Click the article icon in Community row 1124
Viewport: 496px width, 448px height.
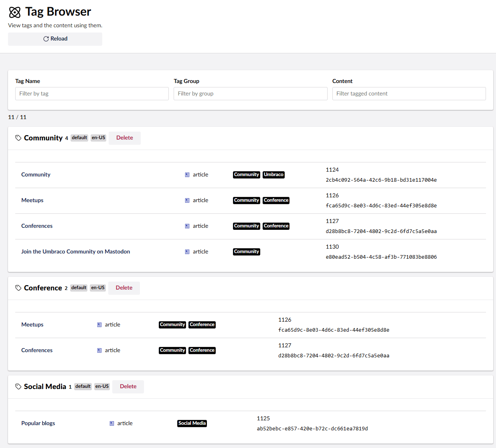(187, 175)
